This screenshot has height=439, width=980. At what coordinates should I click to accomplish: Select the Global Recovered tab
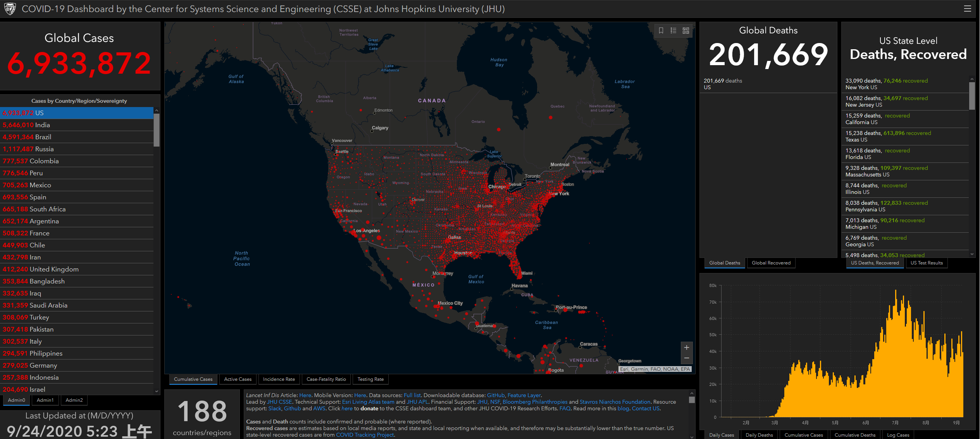click(x=771, y=263)
